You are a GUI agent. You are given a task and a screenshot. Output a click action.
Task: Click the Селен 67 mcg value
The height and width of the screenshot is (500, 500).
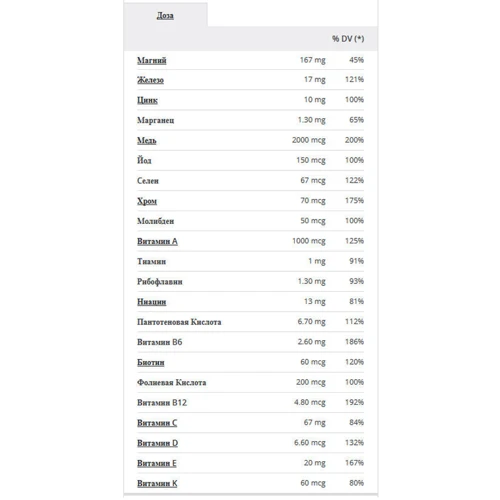coord(313,180)
